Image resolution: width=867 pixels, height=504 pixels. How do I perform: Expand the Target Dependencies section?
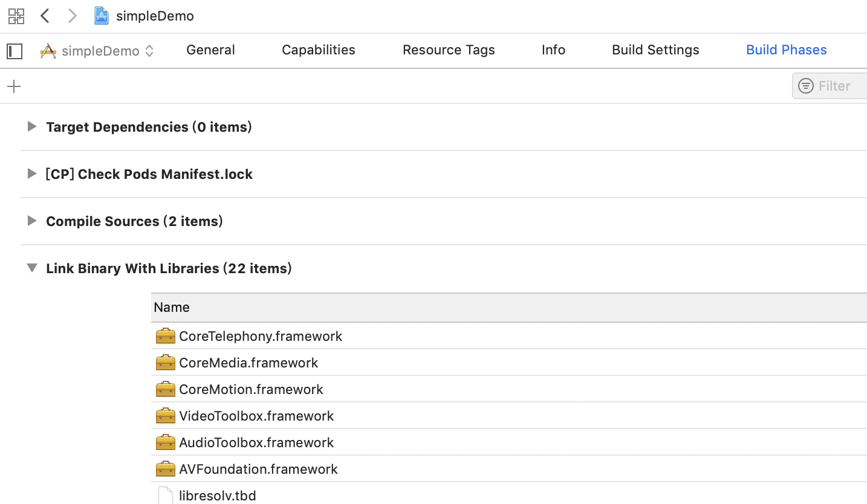pyautogui.click(x=32, y=126)
